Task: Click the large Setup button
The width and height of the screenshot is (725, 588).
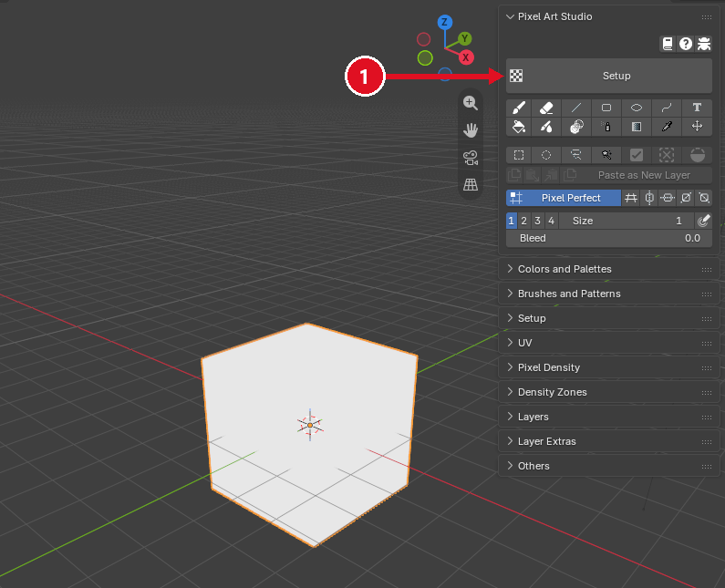Action: 609,76
